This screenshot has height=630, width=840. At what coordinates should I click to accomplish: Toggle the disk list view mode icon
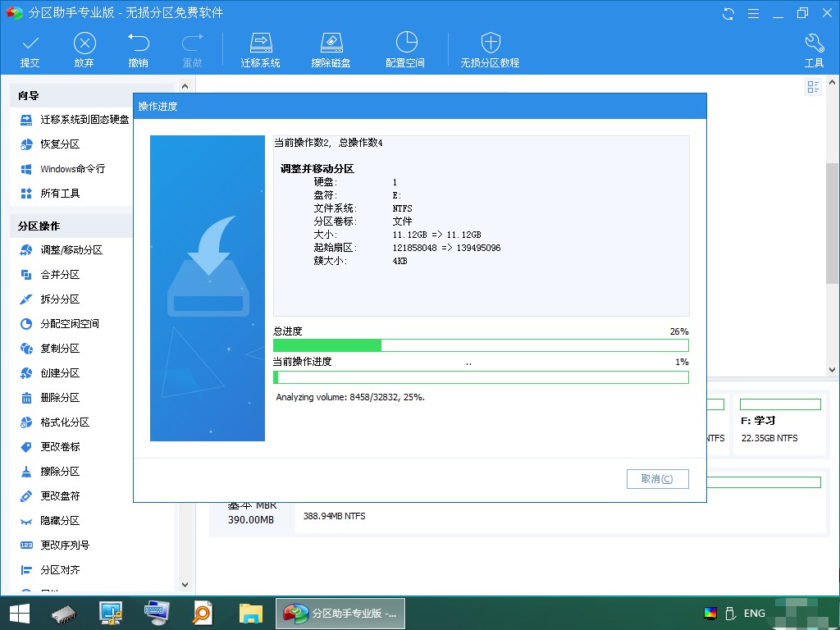coord(813,87)
